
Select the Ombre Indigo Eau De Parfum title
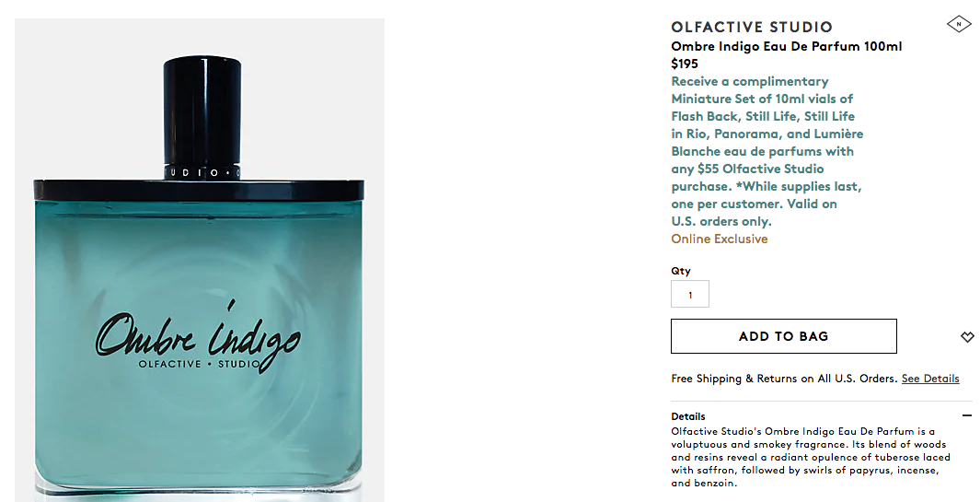point(786,46)
